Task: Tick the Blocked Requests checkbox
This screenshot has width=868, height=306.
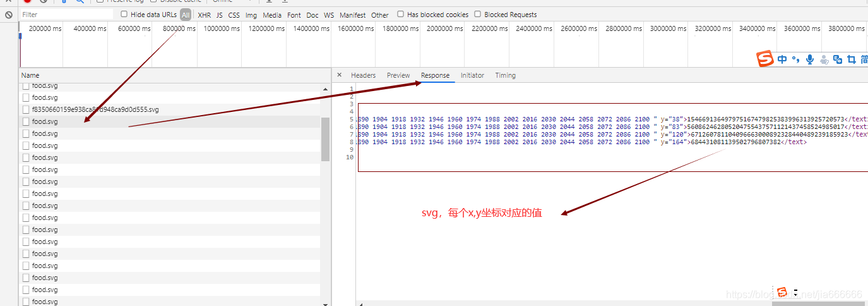Action: [478, 14]
